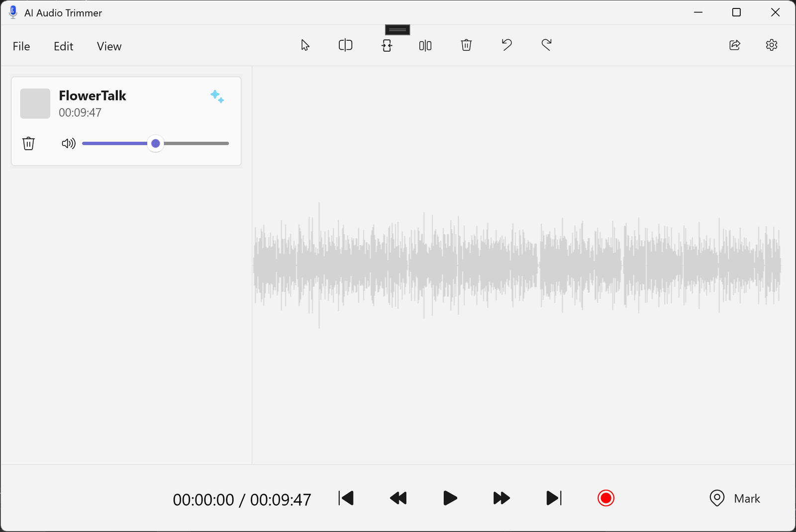
Task: Fast forward the audio
Action: tap(501, 498)
